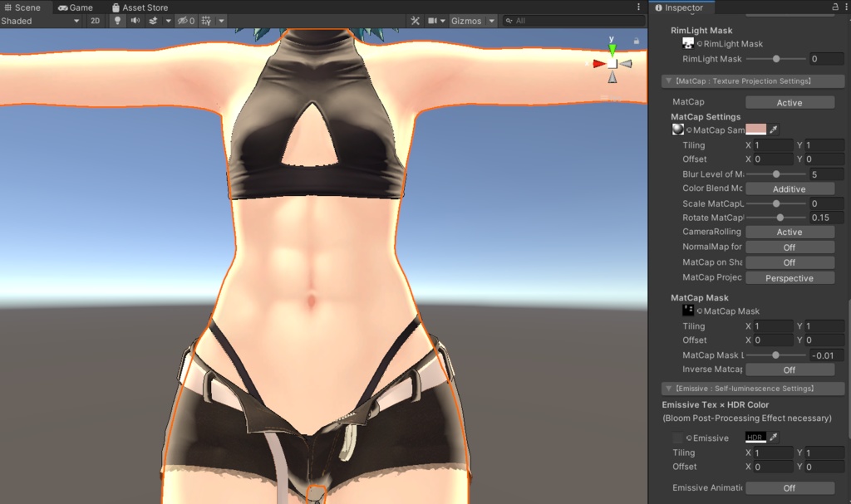Turn off Emissive Animation

[789, 487]
